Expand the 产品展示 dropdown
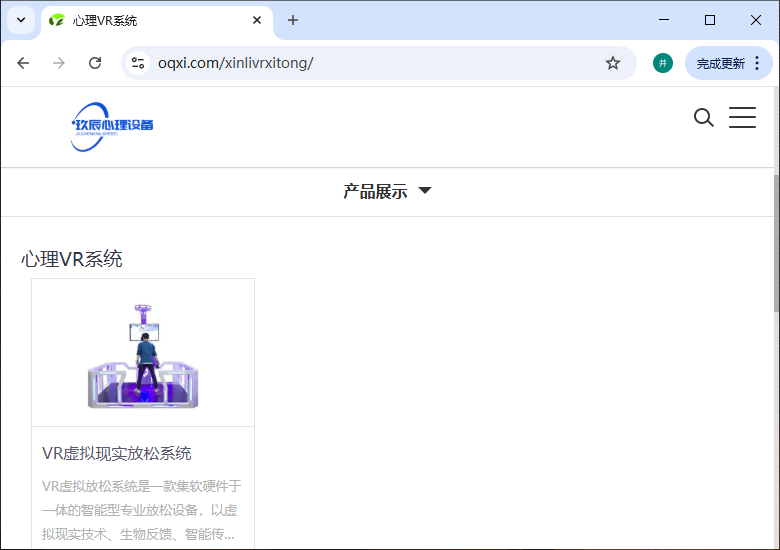Image resolution: width=780 pixels, height=550 pixels. click(387, 191)
